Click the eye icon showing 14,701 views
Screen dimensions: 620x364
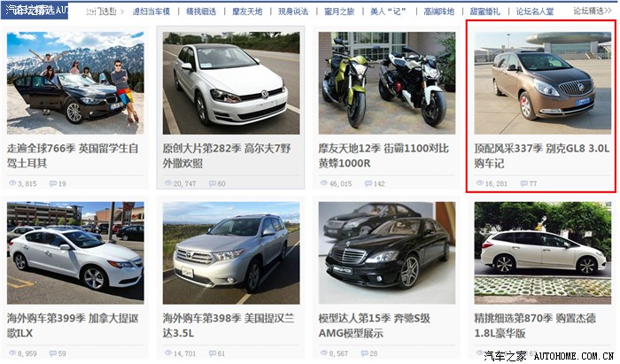pos(168,353)
